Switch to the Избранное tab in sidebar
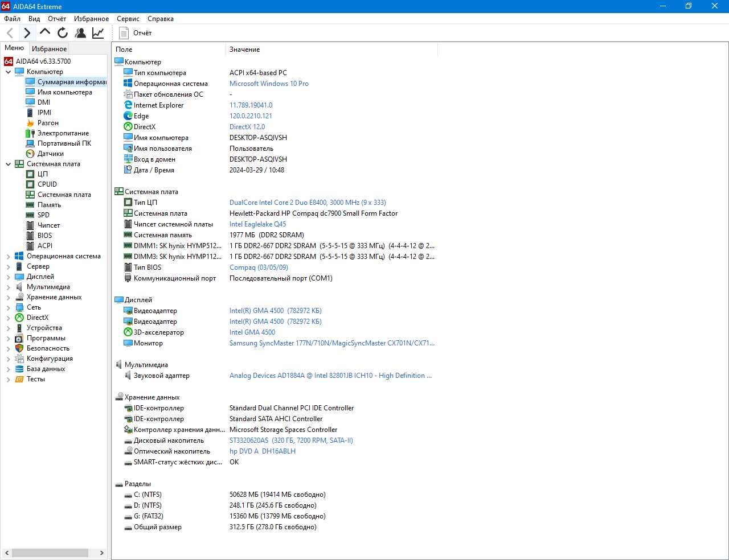The height and width of the screenshot is (560, 729). (49, 49)
